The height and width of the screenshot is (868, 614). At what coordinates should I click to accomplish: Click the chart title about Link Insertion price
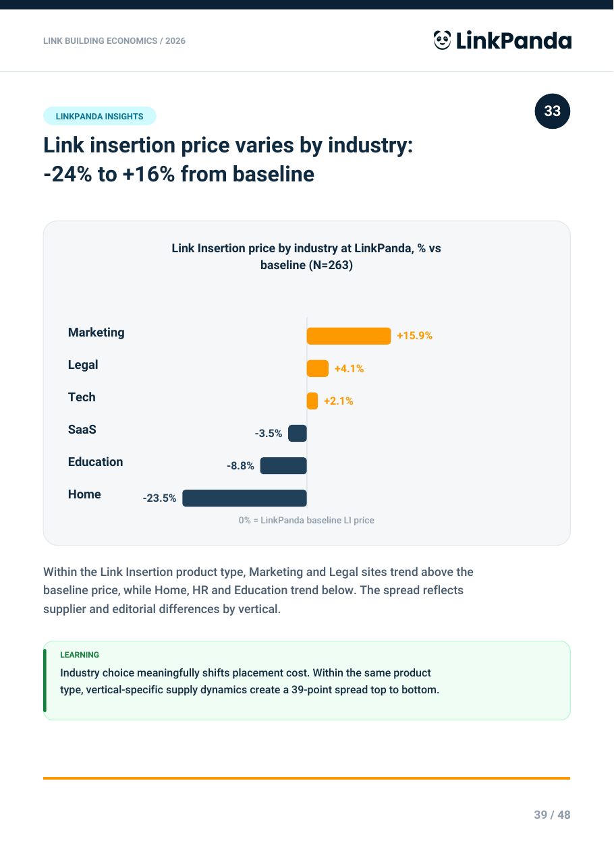click(x=307, y=257)
